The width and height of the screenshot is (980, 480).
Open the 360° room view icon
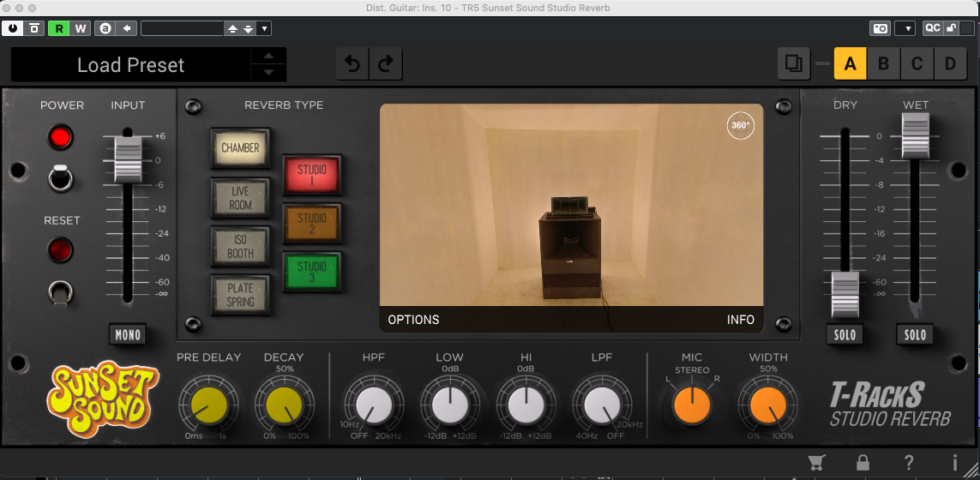[740, 126]
